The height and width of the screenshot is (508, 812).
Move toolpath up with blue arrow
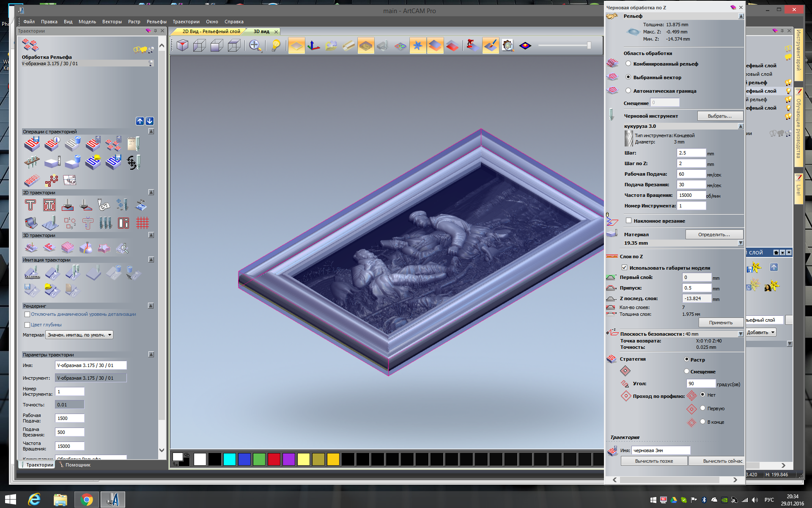coord(140,121)
